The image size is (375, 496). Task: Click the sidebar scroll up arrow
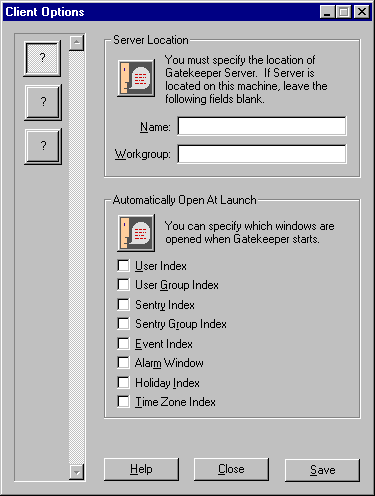(77, 43)
